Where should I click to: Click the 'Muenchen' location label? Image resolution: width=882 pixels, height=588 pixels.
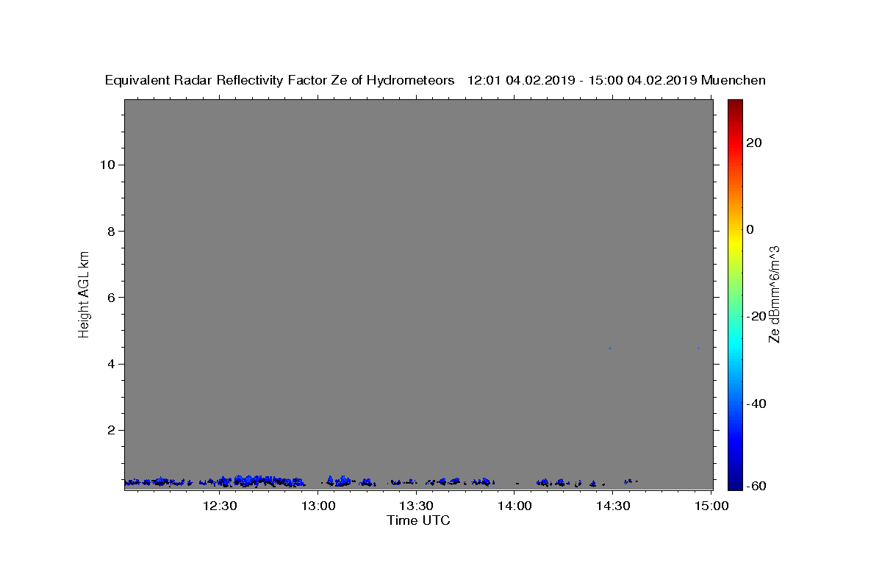tap(734, 80)
